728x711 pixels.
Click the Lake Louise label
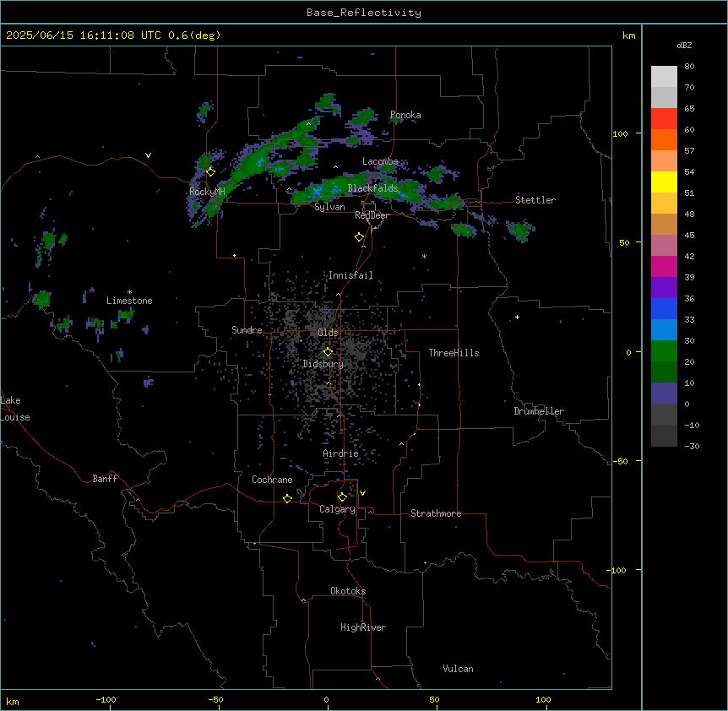pos(15,409)
